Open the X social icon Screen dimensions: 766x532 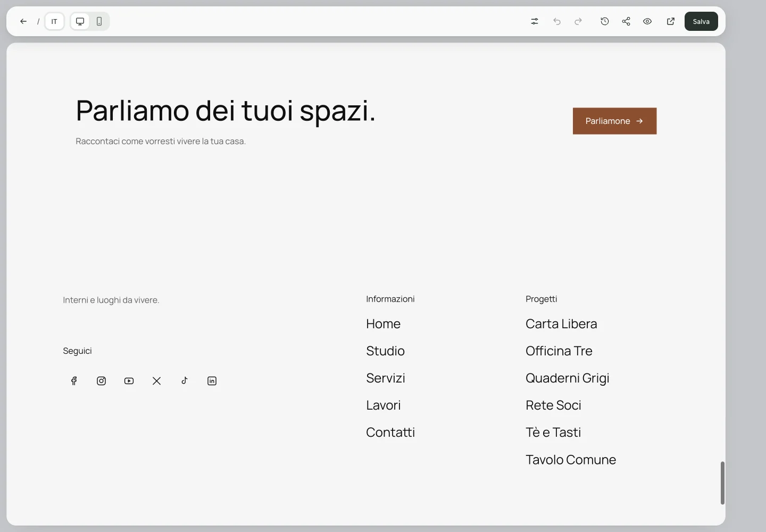(157, 381)
